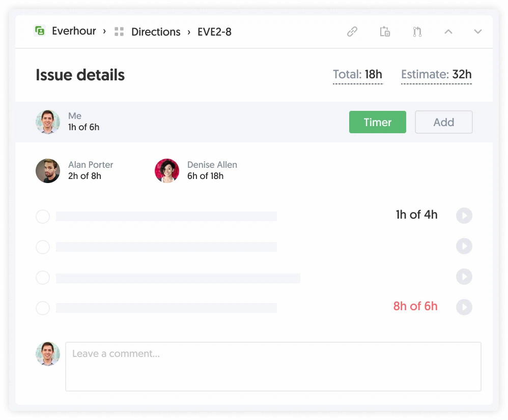Start the timer for the '1h of 4h' subtask
The height and width of the screenshot is (420, 508).
(464, 216)
